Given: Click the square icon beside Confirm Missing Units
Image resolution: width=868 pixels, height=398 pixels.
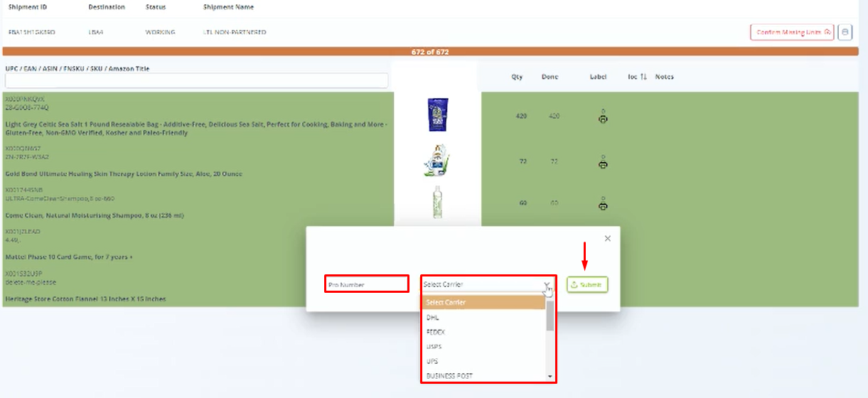Looking at the screenshot, I should [845, 33].
